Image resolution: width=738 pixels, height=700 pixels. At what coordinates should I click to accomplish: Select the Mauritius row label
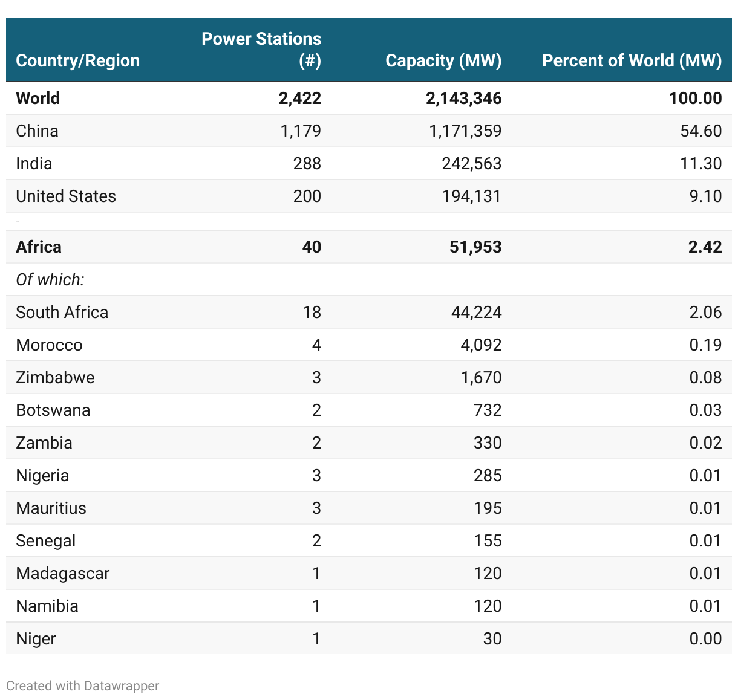click(x=51, y=508)
